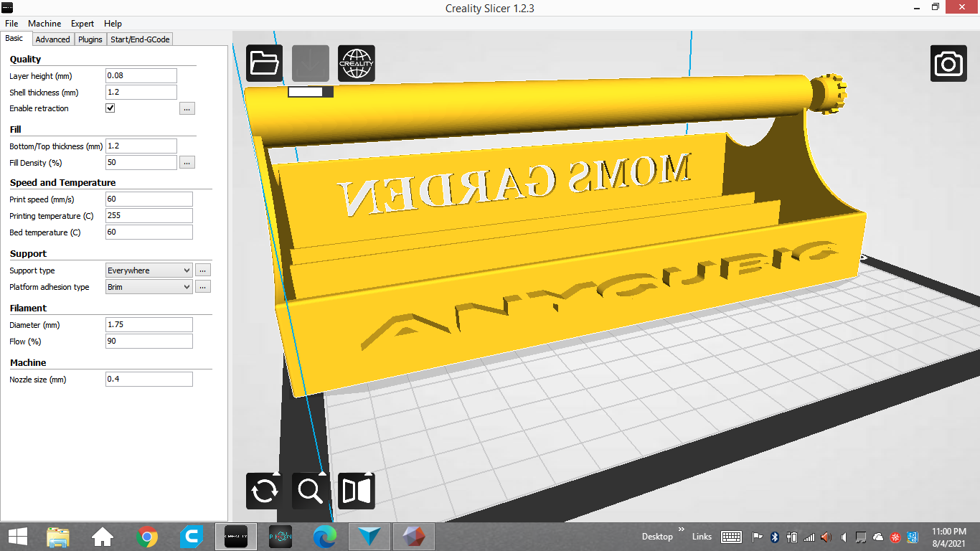
Task: Expand the Desktop toolbar chevron
Action: tap(682, 529)
